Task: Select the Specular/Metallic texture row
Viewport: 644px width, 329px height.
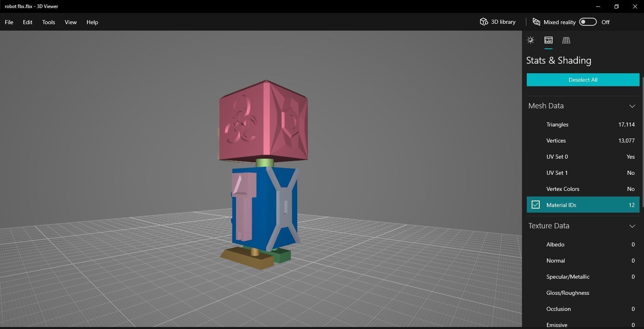Action: (583, 277)
